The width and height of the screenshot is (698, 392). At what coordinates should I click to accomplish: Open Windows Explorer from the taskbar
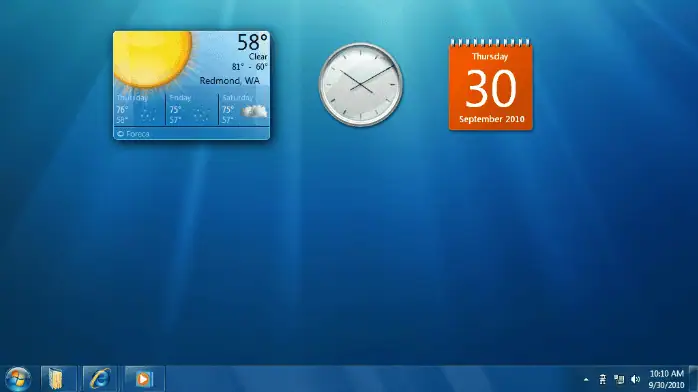click(58, 379)
